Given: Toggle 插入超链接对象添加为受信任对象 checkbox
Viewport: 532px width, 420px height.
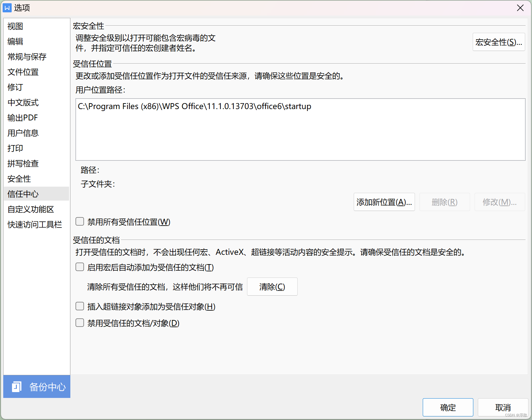Looking at the screenshot, I should 80,306.
